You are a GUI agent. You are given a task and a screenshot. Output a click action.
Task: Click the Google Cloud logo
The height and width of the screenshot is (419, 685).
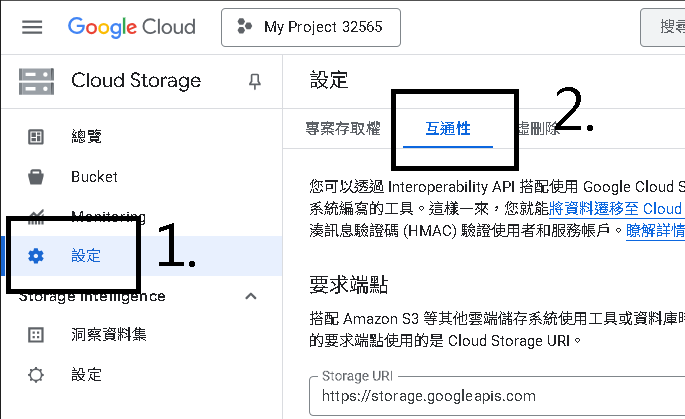coord(131,27)
